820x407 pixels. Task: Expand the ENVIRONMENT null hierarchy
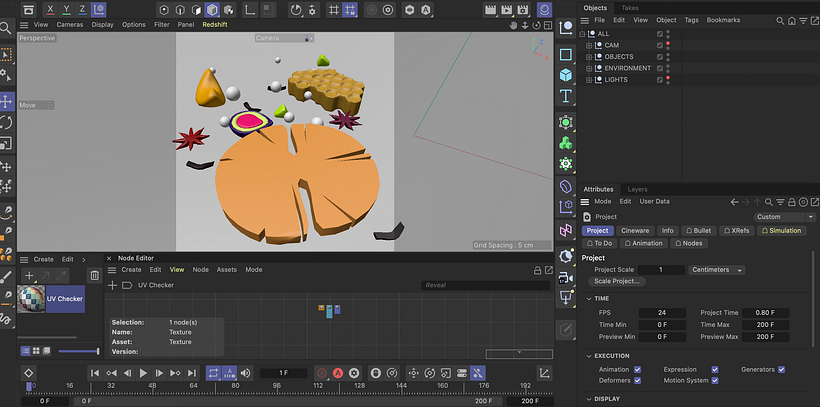tap(589, 69)
